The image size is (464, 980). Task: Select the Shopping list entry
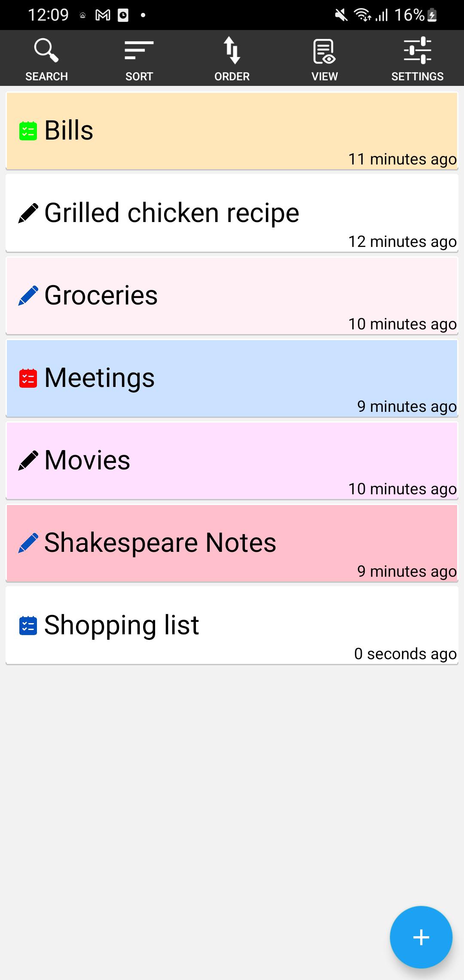(232, 626)
